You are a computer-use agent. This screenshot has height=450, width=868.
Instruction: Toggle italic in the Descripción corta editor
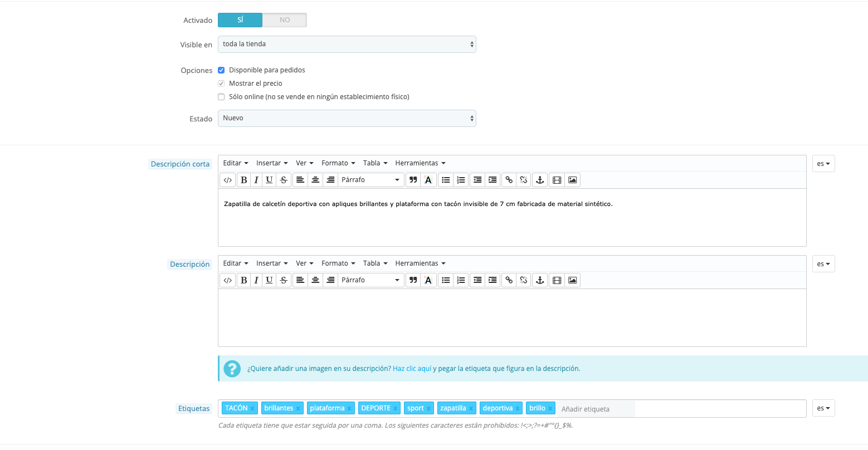tap(256, 180)
